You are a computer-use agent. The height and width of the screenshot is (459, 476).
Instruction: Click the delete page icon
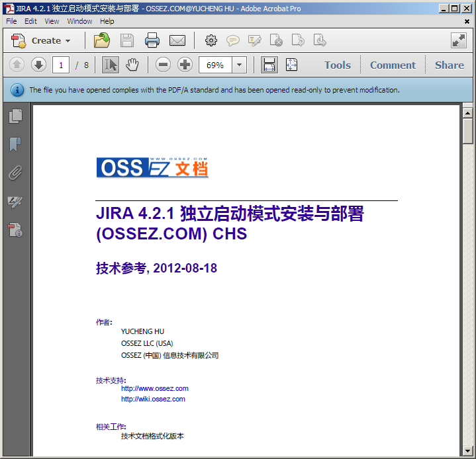coord(276,40)
